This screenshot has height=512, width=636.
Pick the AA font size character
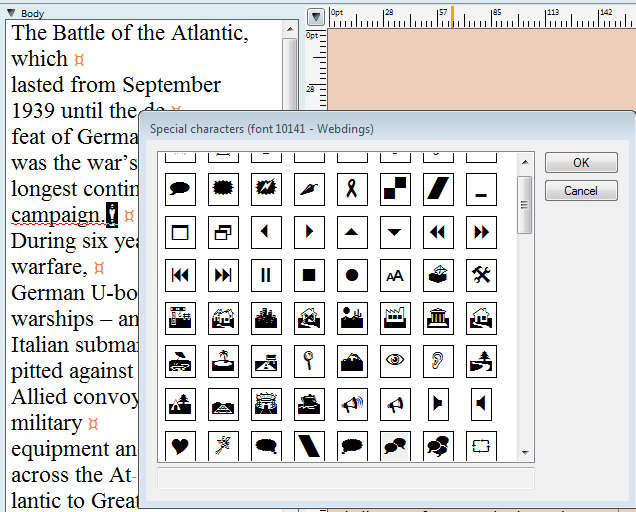(395, 275)
